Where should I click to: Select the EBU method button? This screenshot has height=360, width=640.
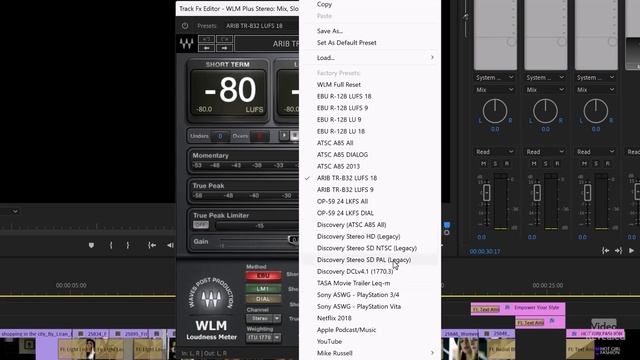tap(263, 276)
